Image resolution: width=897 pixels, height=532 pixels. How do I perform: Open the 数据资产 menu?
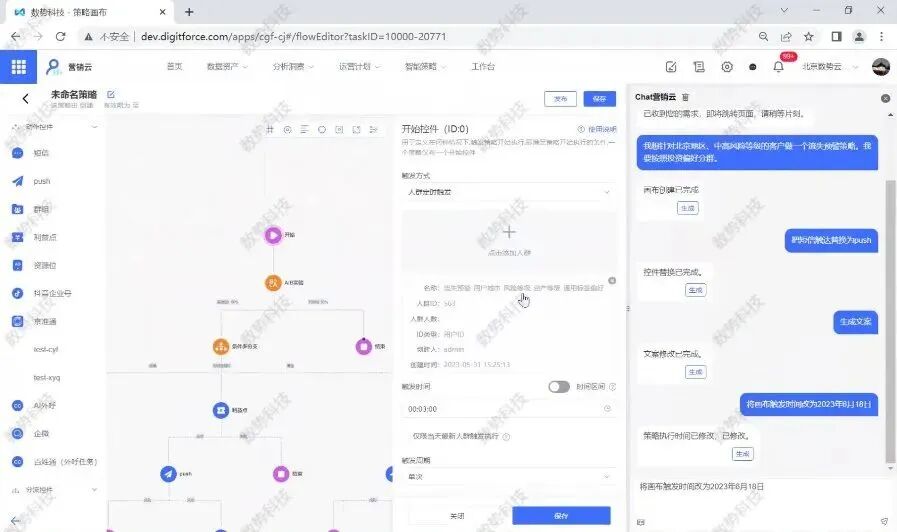[227, 67]
